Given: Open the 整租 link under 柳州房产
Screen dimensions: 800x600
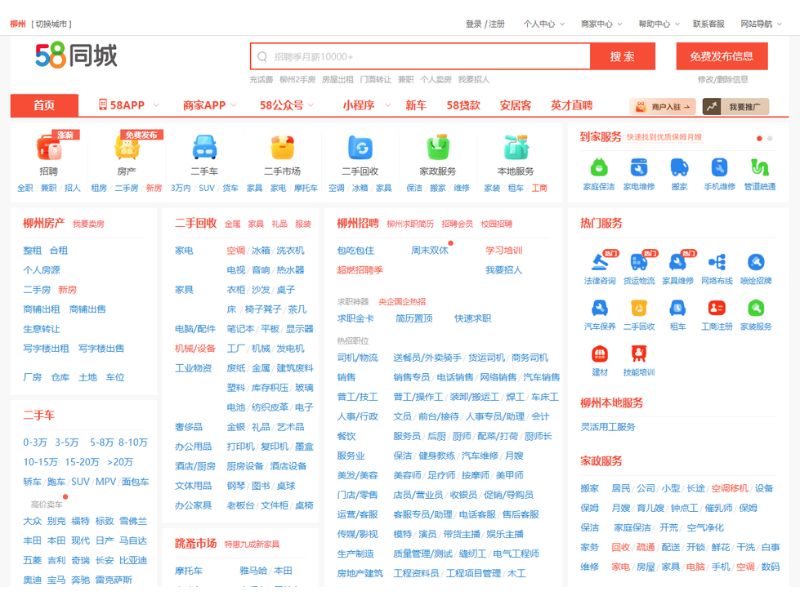Looking at the screenshot, I should click(32, 251).
